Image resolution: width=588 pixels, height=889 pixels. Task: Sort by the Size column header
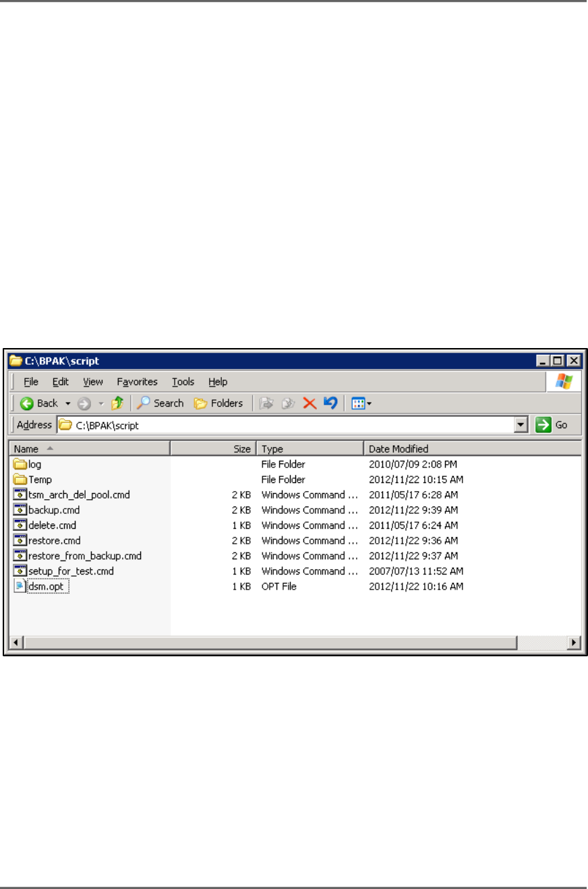(x=213, y=449)
